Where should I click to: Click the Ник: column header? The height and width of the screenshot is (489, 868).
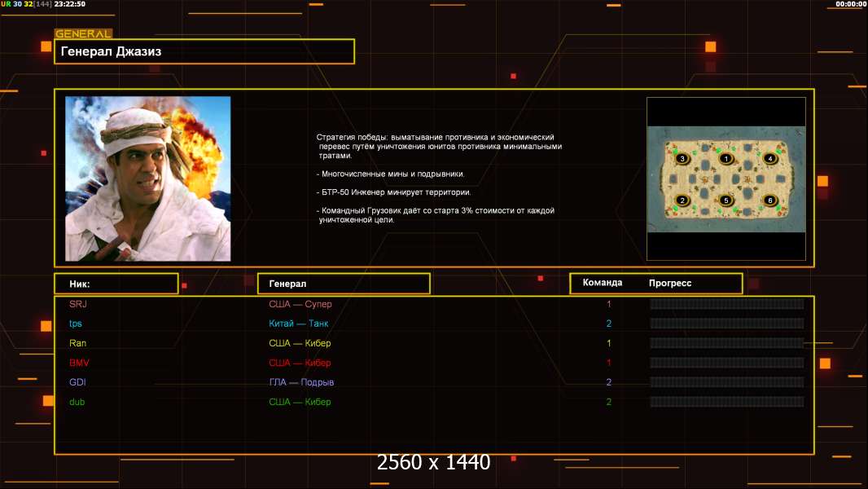[x=116, y=284]
